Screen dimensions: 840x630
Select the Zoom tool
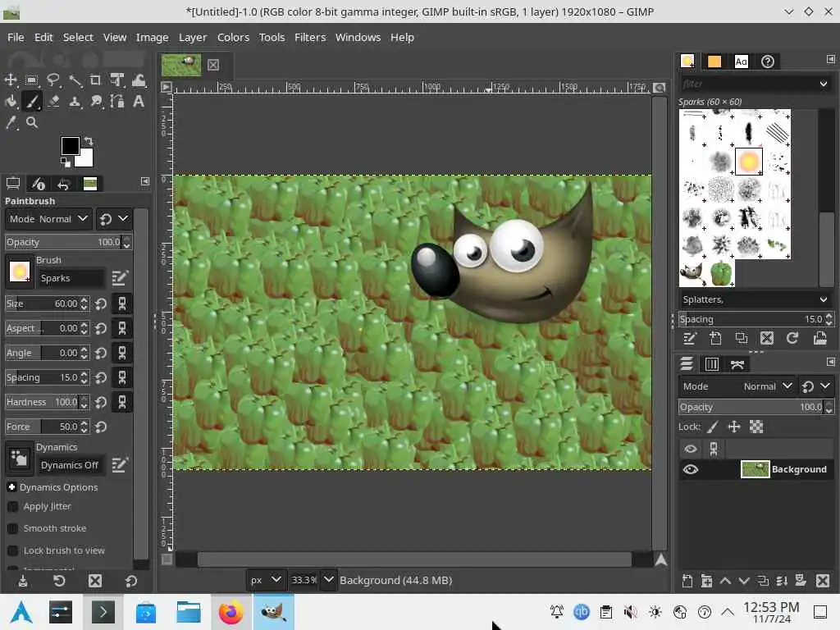[x=32, y=123]
